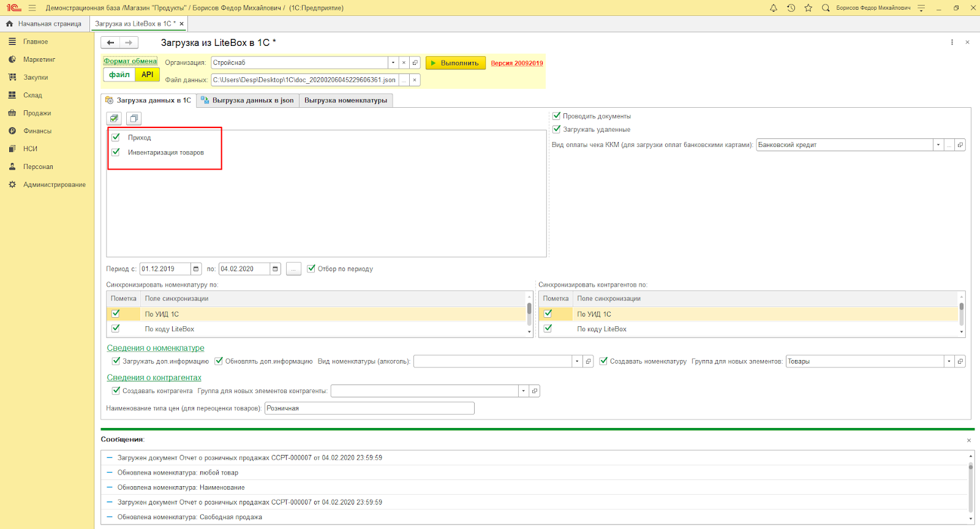The image size is (980, 529).
Task: Open the 1C main menu hamburger icon
Action: tap(32, 8)
